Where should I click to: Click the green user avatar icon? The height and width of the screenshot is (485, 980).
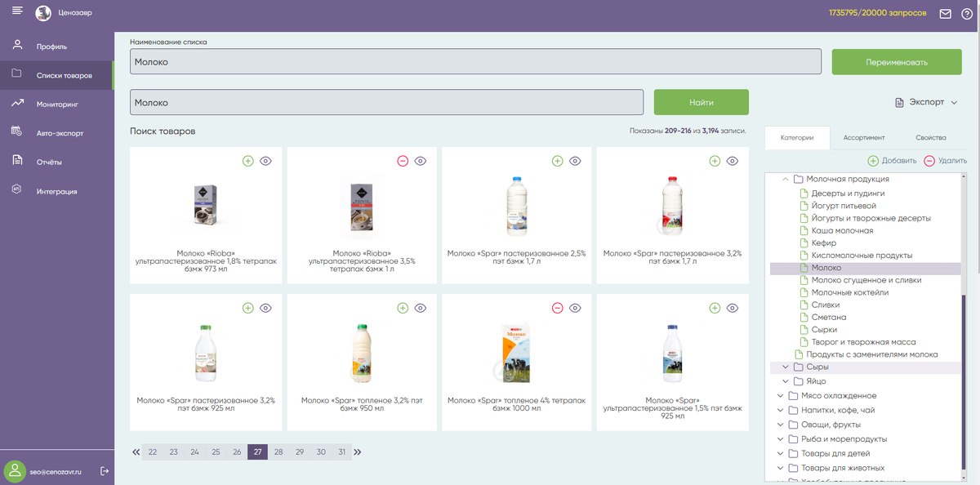tap(15, 470)
